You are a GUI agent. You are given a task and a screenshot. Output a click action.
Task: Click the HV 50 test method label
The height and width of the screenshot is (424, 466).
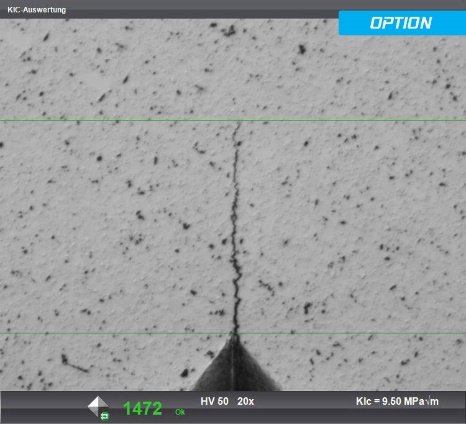(x=214, y=401)
